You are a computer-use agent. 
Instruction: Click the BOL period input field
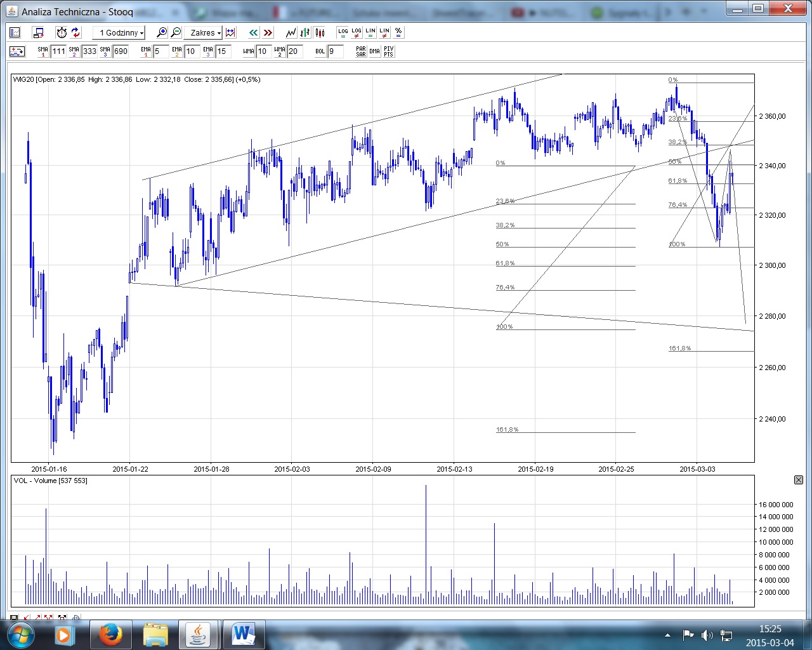(x=335, y=51)
